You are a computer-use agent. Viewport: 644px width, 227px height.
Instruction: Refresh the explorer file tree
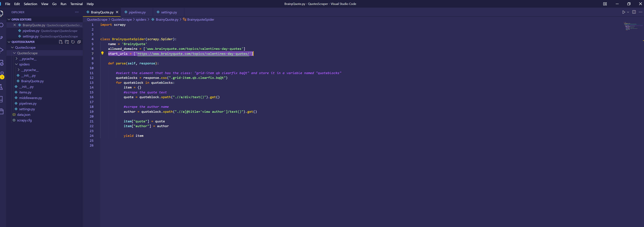(73, 42)
